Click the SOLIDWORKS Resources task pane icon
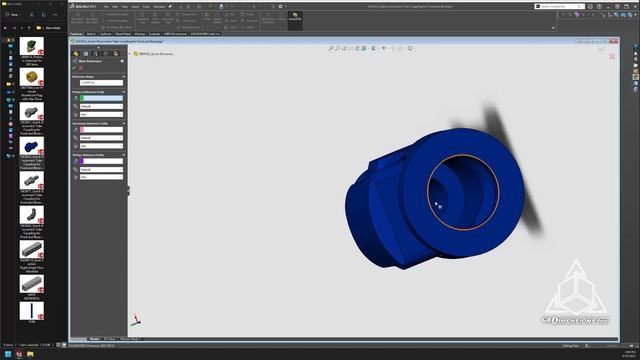The height and width of the screenshot is (360, 640). tap(636, 53)
